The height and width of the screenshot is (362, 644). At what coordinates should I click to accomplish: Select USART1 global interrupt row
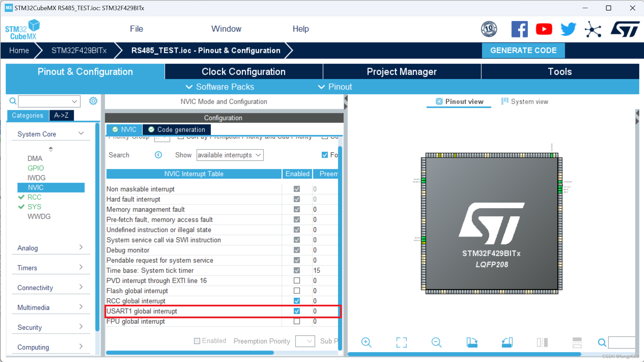pos(223,311)
